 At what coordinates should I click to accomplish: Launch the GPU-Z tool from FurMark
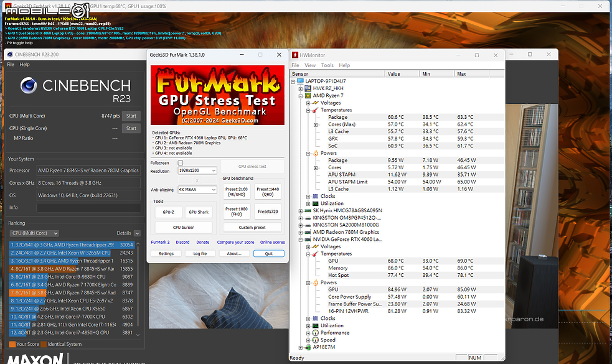point(168,212)
